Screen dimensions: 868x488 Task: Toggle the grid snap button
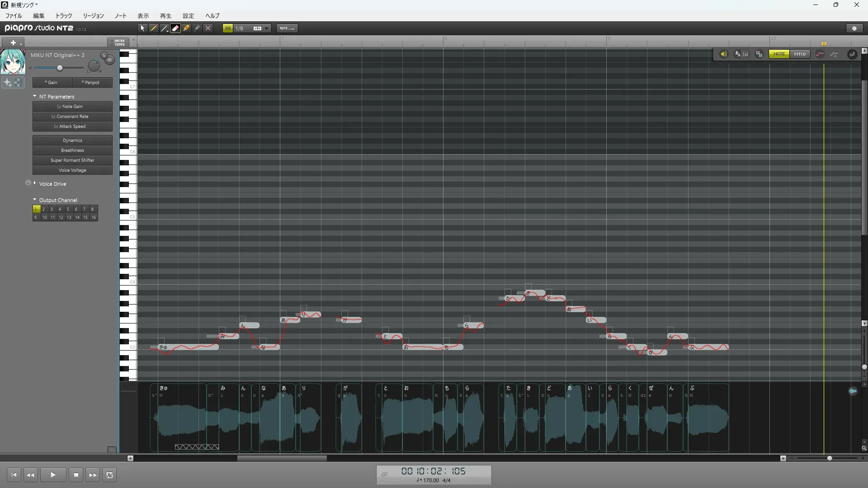tap(228, 28)
